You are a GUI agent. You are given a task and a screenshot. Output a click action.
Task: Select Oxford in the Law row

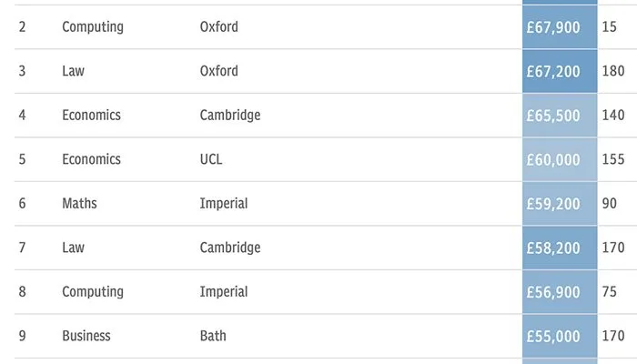(x=219, y=71)
